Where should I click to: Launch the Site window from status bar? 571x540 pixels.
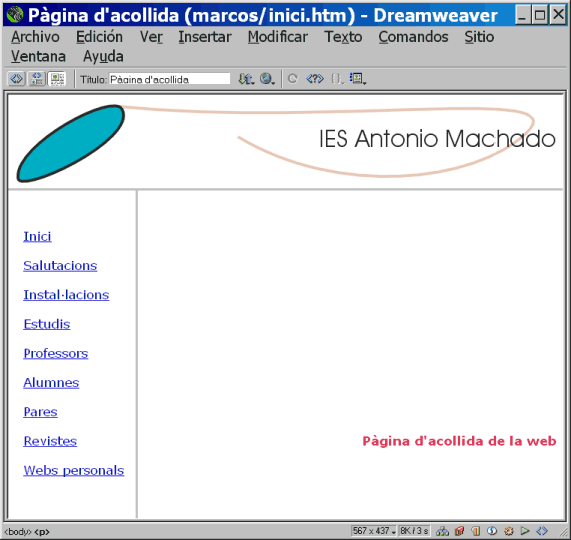pyautogui.click(x=442, y=531)
